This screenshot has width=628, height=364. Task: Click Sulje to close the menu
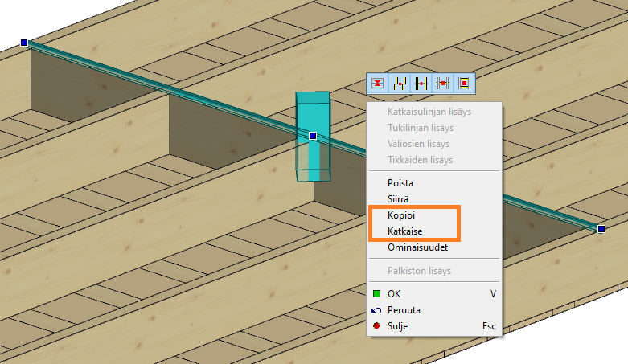click(398, 326)
